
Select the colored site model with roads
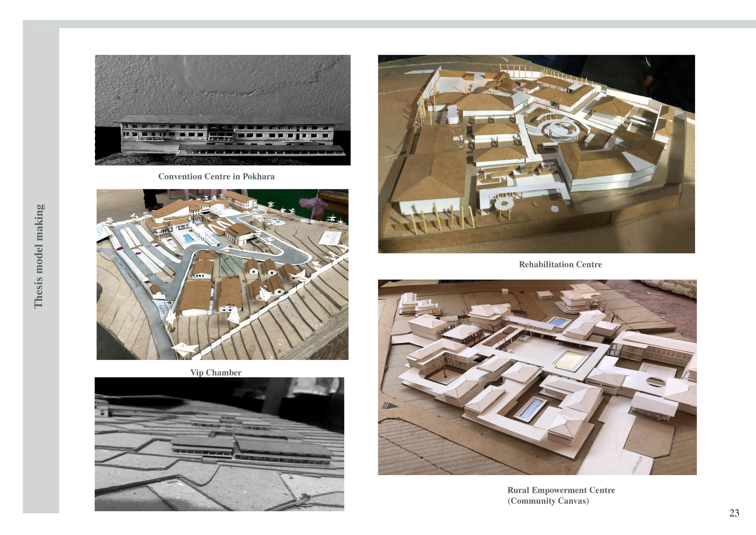click(222, 274)
